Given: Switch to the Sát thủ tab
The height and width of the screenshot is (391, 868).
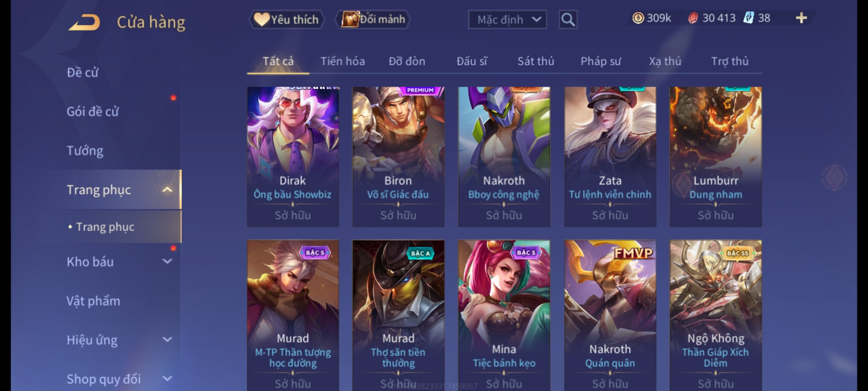Looking at the screenshot, I should click(536, 61).
